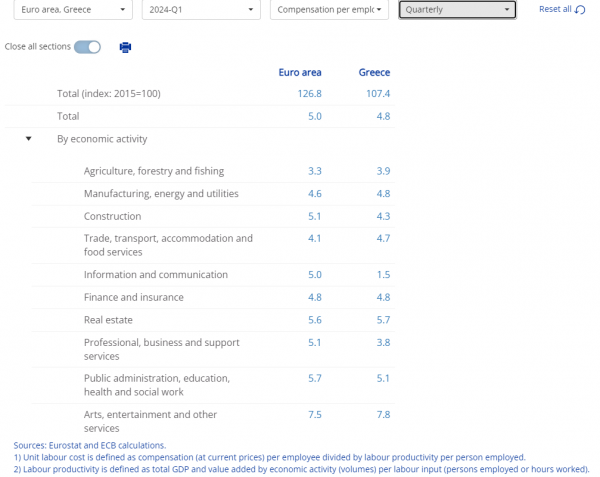The height and width of the screenshot is (477, 600).
Task: Click the Euro area column header
Action: tap(299, 72)
